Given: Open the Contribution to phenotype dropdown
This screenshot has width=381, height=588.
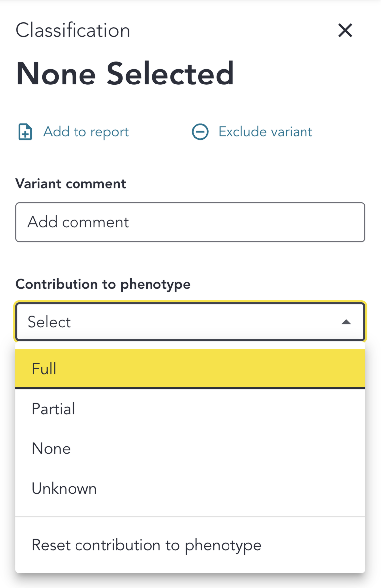Looking at the screenshot, I should (x=190, y=322).
